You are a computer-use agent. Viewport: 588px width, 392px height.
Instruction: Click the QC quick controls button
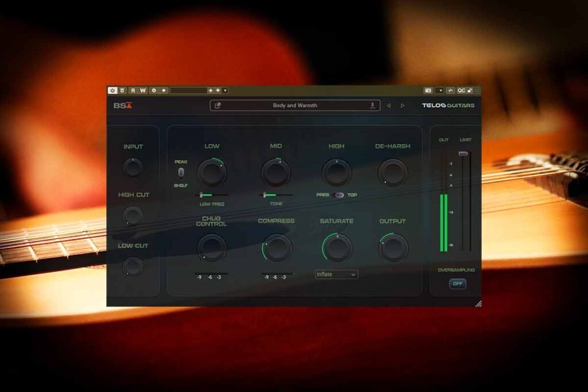(461, 90)
